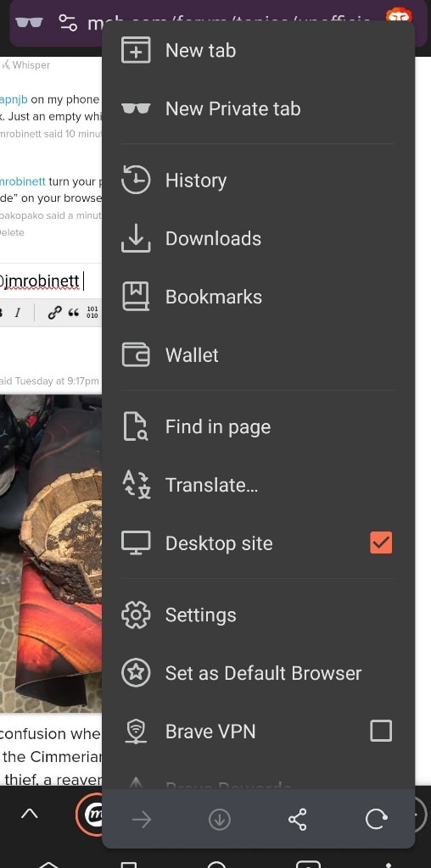Image resolution: width=431 pixels, height=868 pixels.
Task: Select Find in page
Action: (258, 427)
